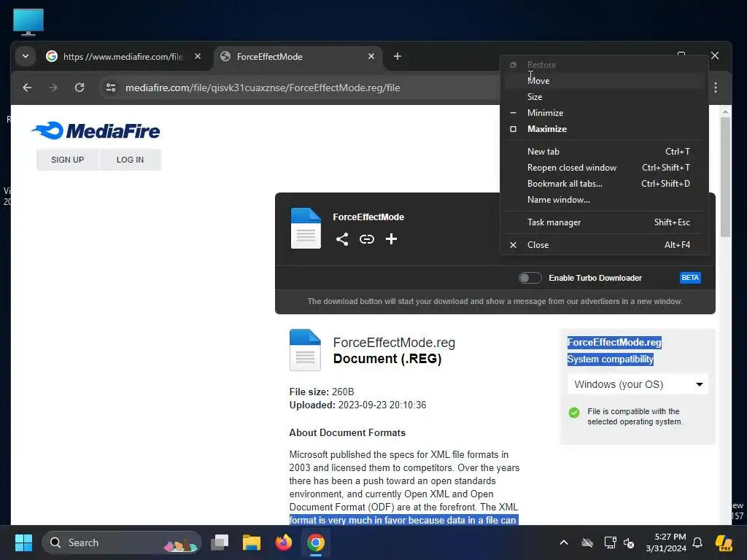Select Name window... entry

pos(604,200)
